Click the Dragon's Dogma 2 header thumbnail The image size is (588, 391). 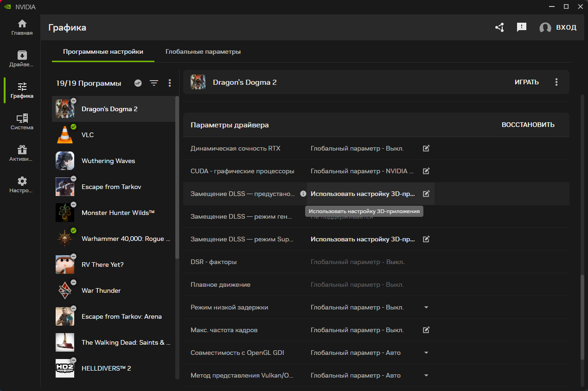tap(198, 82)
